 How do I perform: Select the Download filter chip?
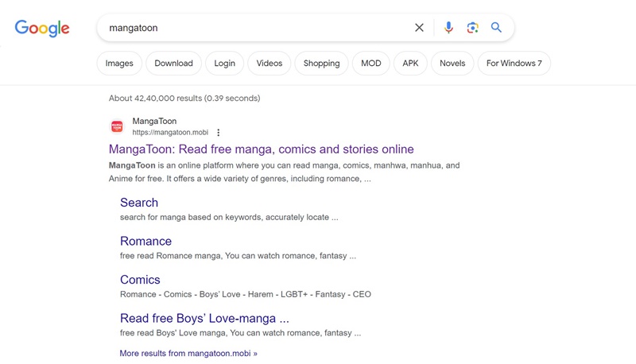click(x=173, y=64)
